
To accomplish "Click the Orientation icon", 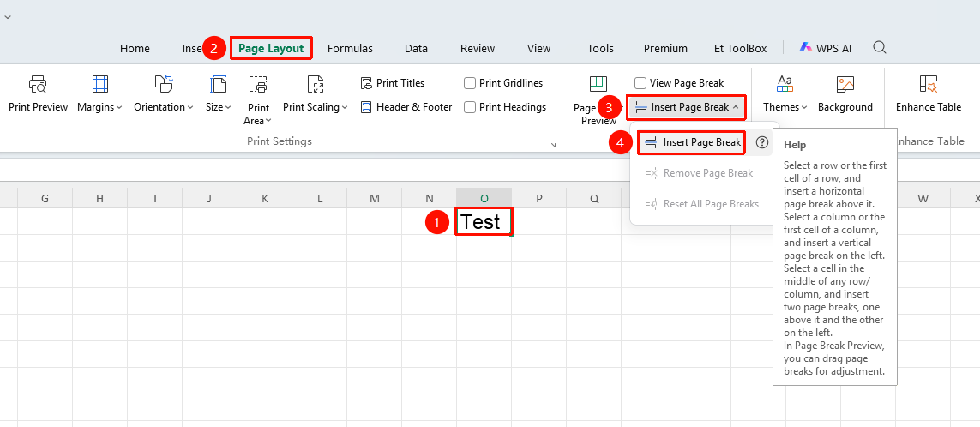I will (x=164, y=84).
